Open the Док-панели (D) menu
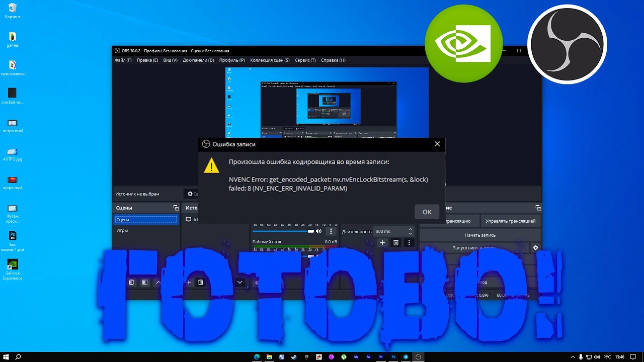The height and width of the screenshot is (362, 644). 198,60
